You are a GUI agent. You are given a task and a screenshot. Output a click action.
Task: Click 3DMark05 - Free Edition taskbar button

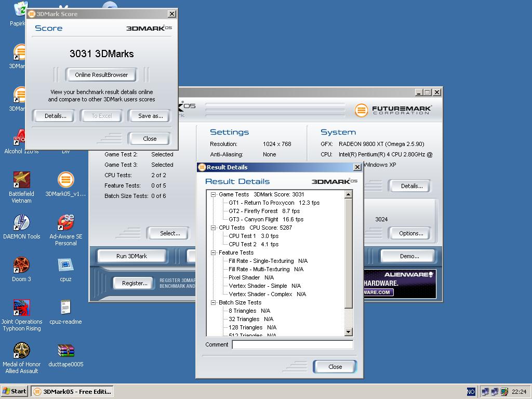pos(72,392)
